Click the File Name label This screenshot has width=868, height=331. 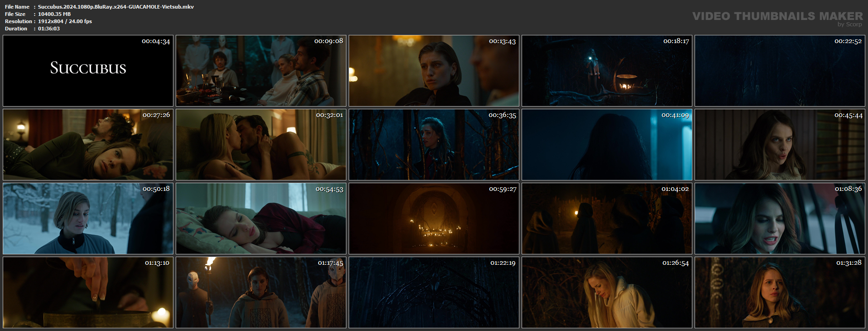(17, 7)
